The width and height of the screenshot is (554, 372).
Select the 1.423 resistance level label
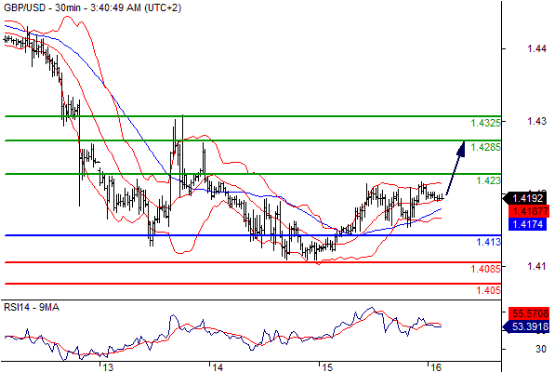(489, 181)
